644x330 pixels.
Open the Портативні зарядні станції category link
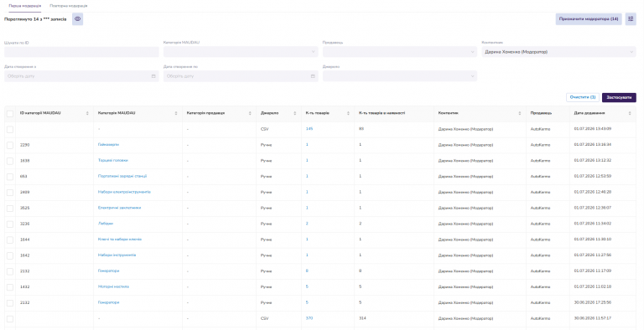coord(122,176)
